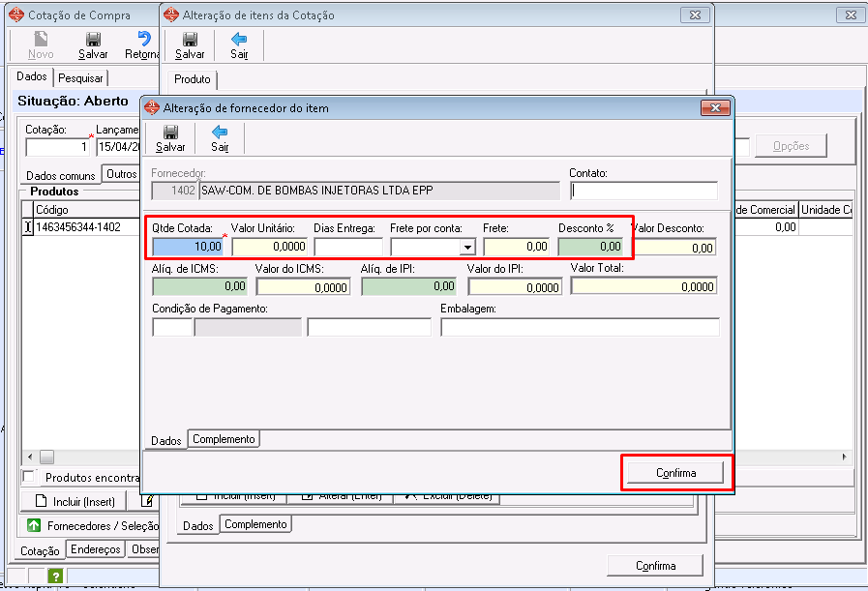Viewport: 868px width, 591px height.
Task: Select Dados tab in fornecedor window
Action: click(x=166, y=440)
